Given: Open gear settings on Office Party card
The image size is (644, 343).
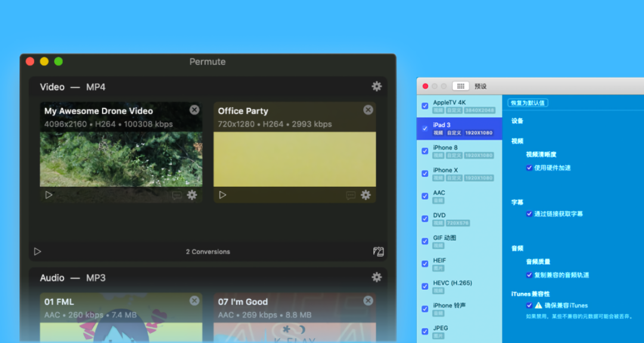Looking at the screenshot, I should [x=366, y=195].
